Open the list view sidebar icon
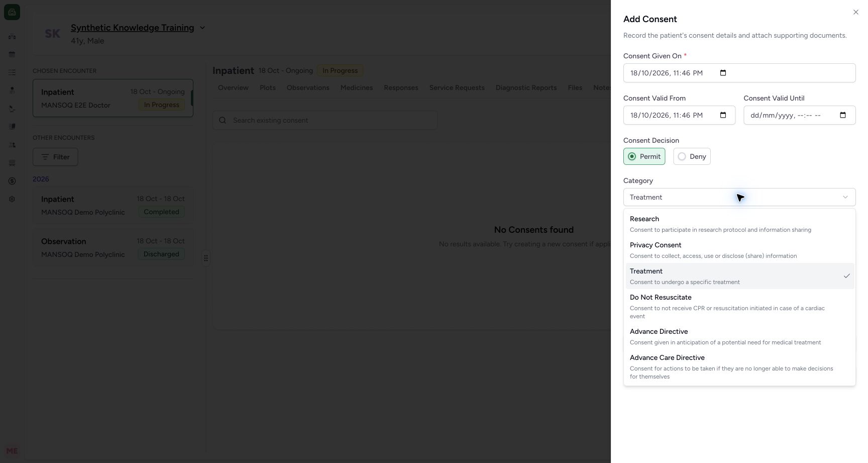 click(x=12, y=72)
